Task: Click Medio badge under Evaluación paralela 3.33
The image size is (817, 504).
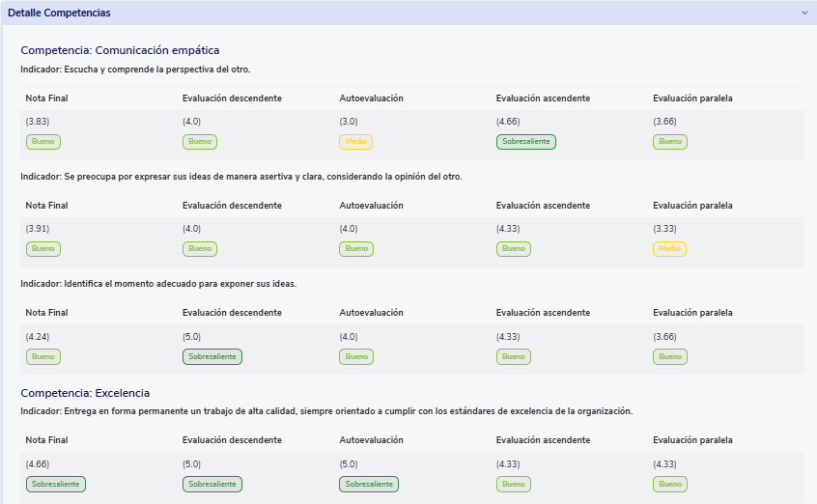Action: (x=669, y=249)
